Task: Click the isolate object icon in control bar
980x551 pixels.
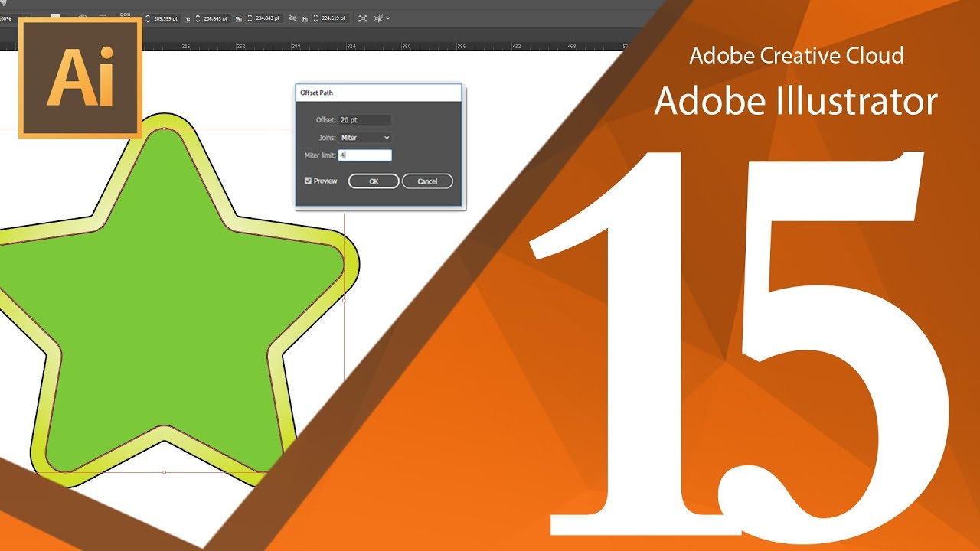Action: (363, 18)
